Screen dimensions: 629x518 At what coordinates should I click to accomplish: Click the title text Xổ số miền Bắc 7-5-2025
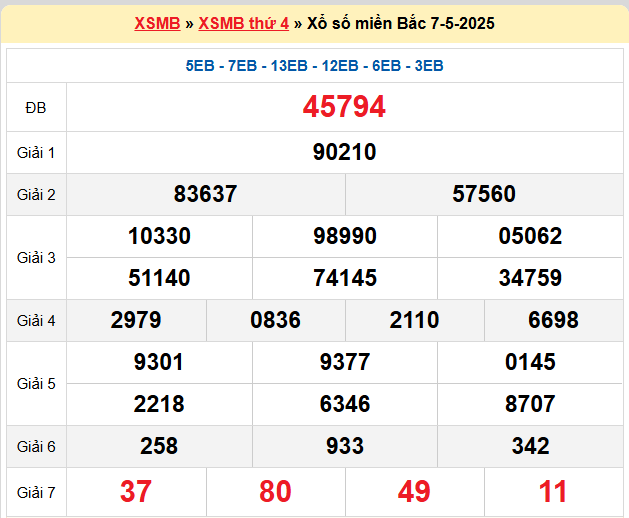(x=400, y=23)
